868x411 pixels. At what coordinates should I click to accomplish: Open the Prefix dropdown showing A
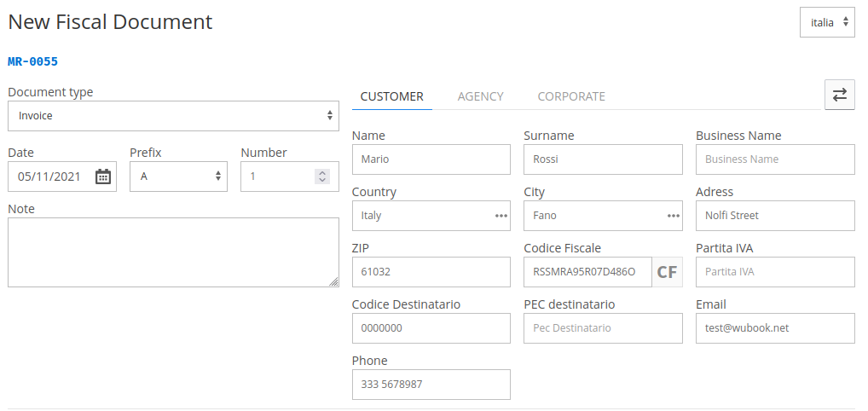(178, 177)
